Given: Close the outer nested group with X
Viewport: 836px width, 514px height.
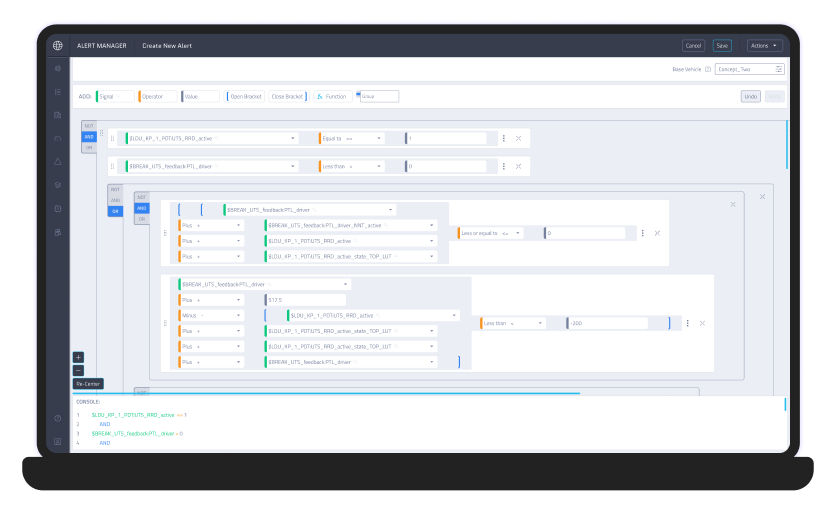Looking at the screenshot, I should click(x=762, y=197).
